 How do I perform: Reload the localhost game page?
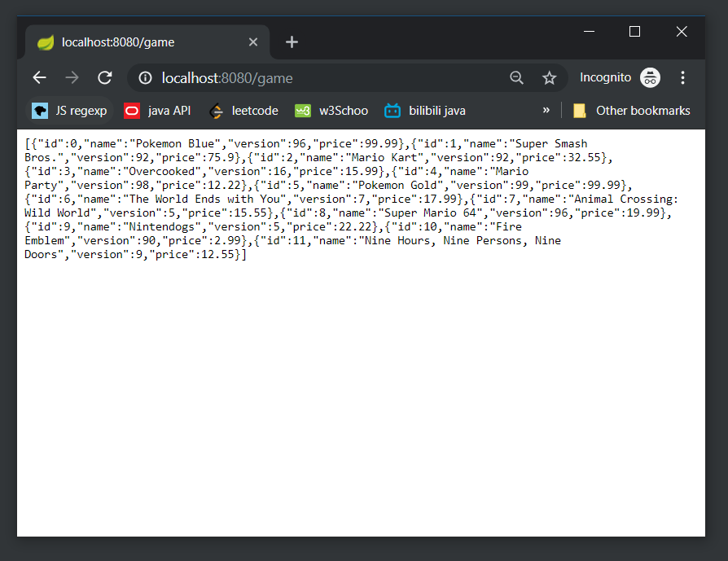(x=105, y=77)
